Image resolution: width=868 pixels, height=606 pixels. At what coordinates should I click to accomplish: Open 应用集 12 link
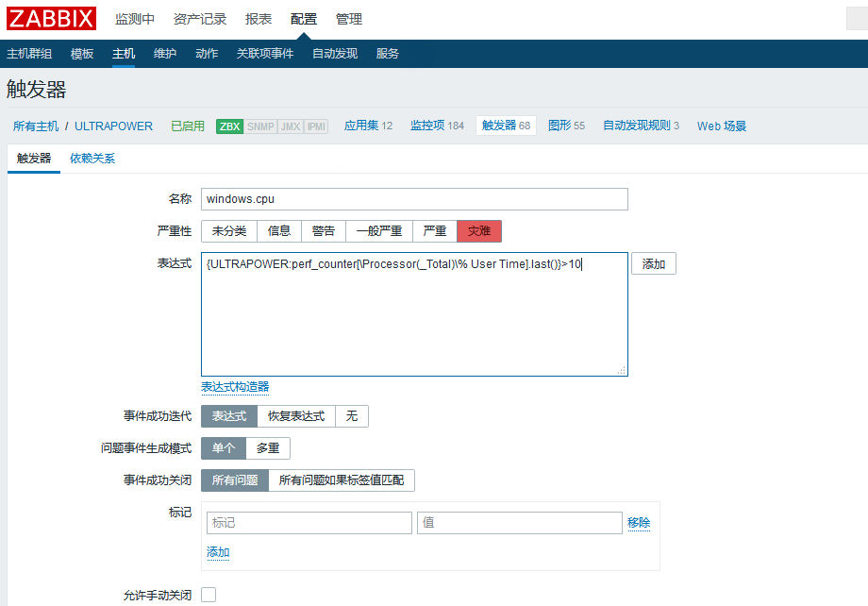(x=368, y=126)
